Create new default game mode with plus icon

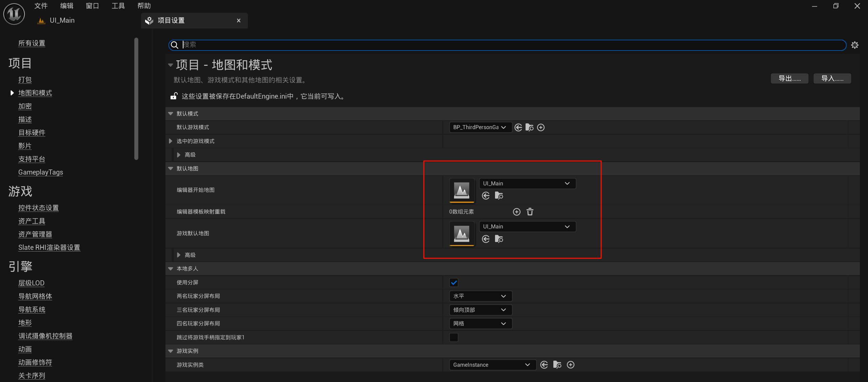pos(541,127)
